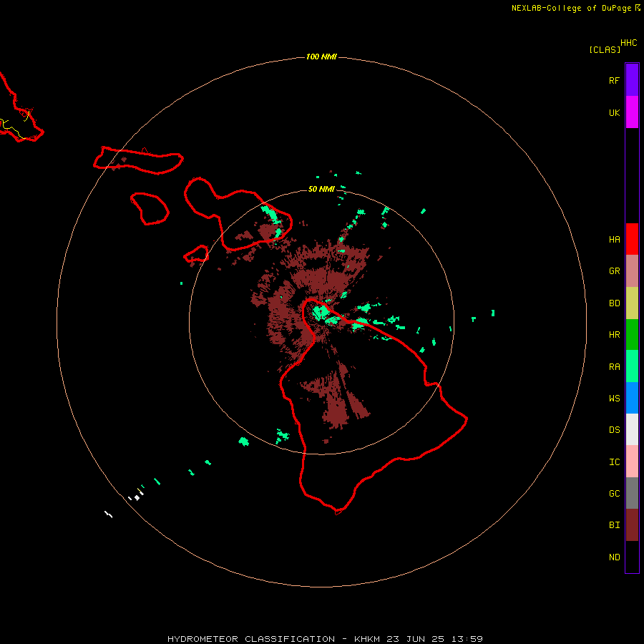Click the HA red legend swatch
Screen dimensions: 644x644
tap(632, 239)
